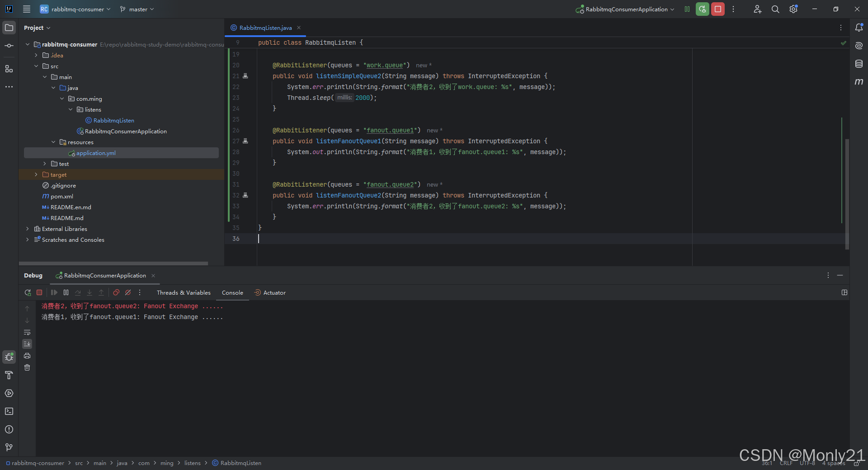Open the Maven tool window
Image resolution: width=868 pixels, height=470 pixels.
pyautogui.click(x=859, y=82)
